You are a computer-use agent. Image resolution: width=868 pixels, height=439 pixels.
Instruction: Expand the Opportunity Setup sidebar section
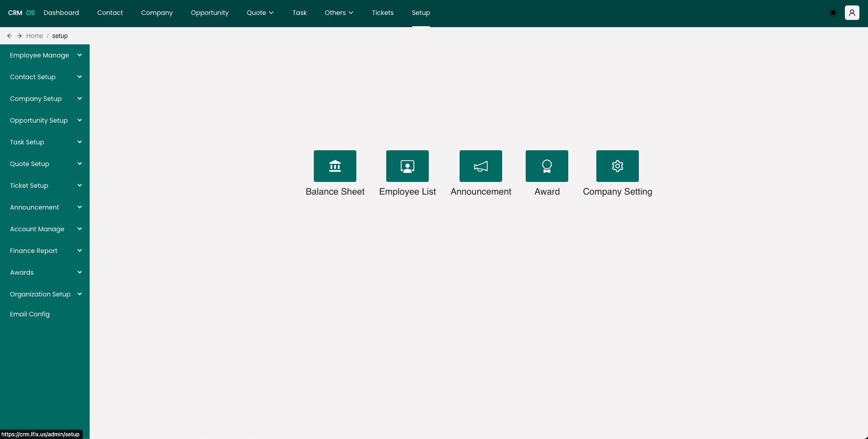[x=45, y=120]
